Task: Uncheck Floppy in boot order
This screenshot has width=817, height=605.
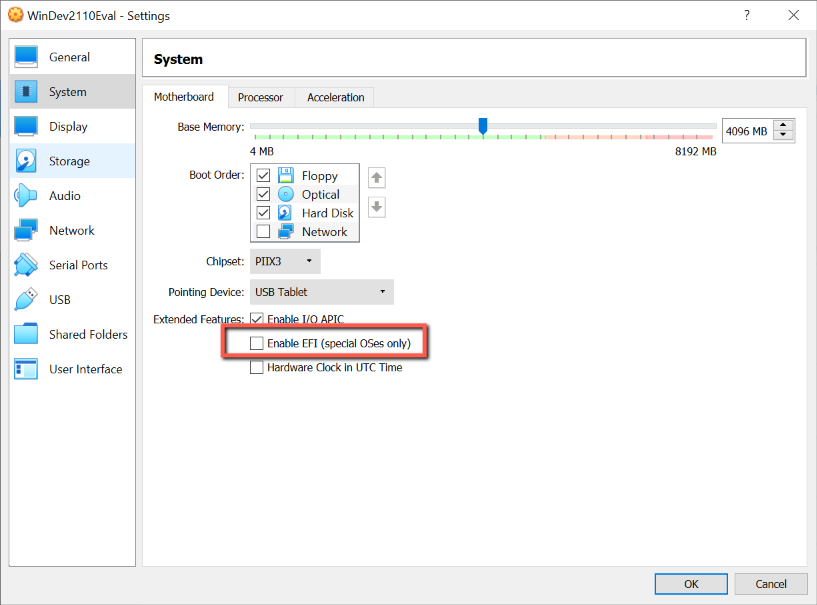Action: click(264, 176)
